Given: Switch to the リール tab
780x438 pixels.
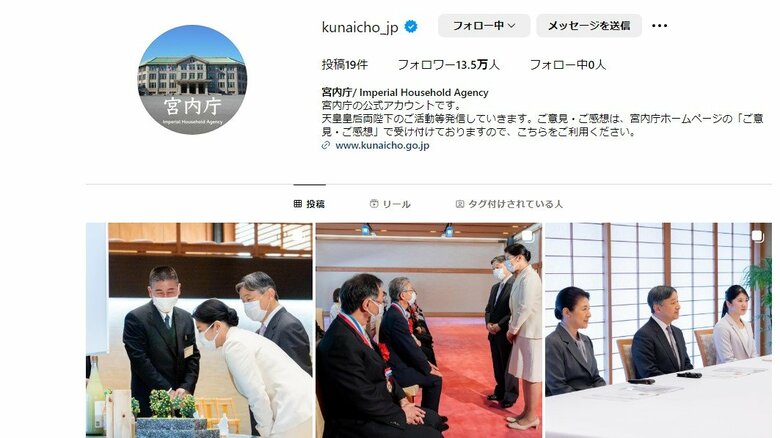Looking at the screenshot, I should coord(390,204).
